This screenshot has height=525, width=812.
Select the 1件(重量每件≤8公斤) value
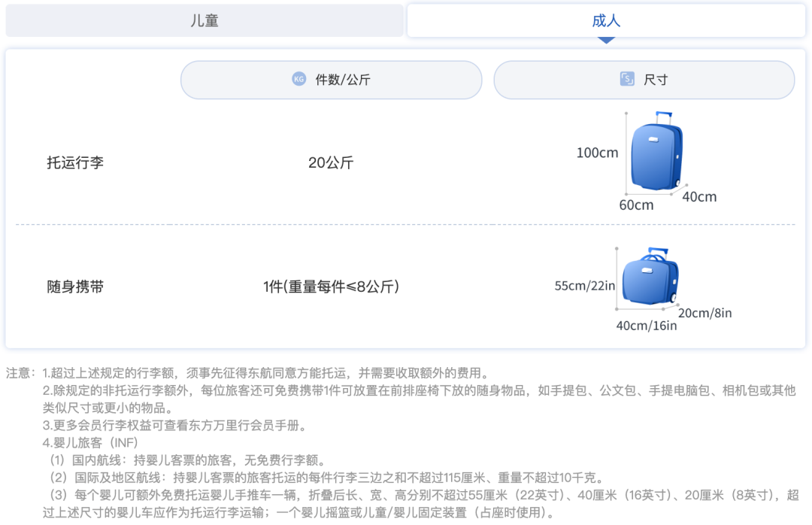pyautogui.click(x=331, y=287)
